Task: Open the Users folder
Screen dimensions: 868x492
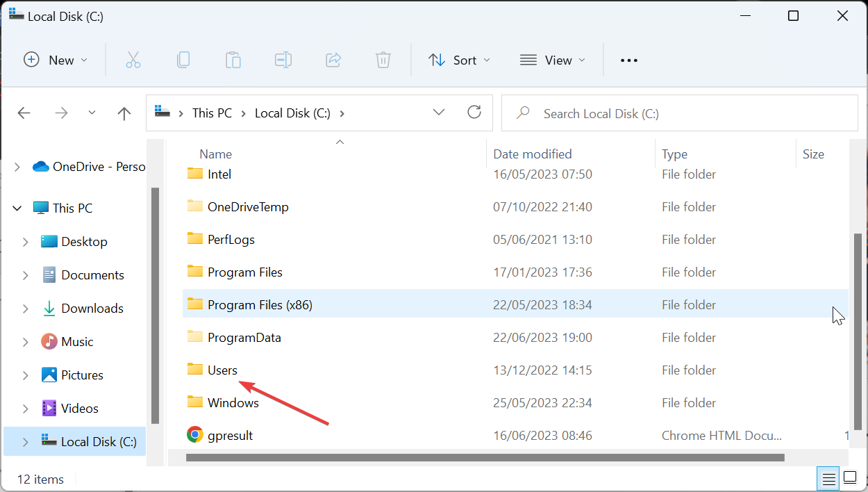Action: tap(224, 370)
